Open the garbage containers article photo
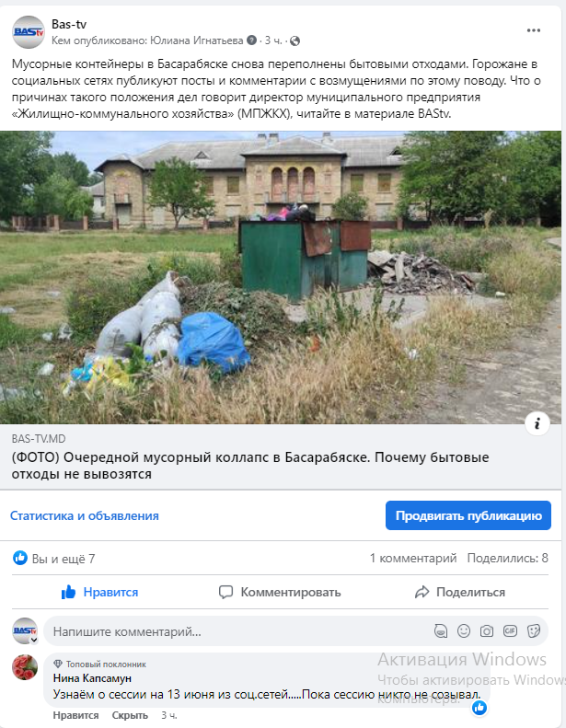Image resolution: width=566 pixels, height=728 pixels. (x=281, y=278)
